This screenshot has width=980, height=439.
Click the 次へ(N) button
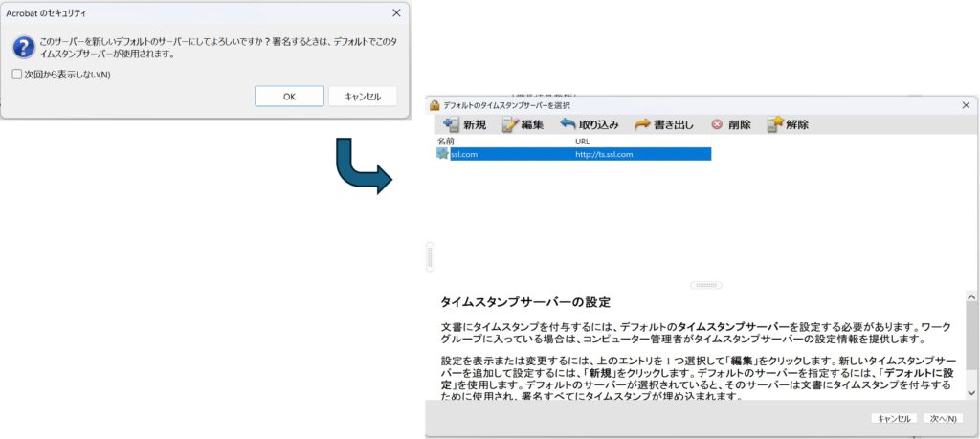pyautogui.click(x=943, y=419)
